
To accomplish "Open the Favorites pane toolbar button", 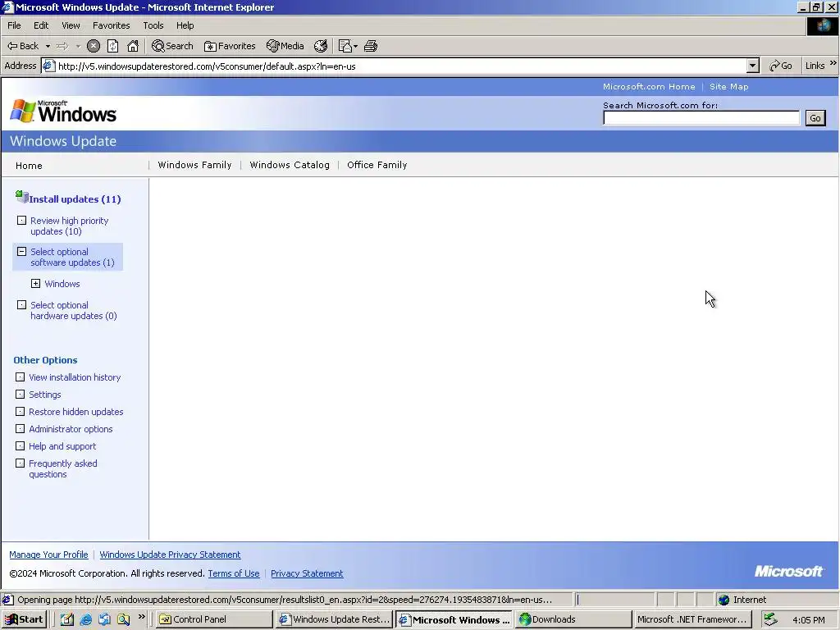I will pyautogui.click(x=230, y=46).
